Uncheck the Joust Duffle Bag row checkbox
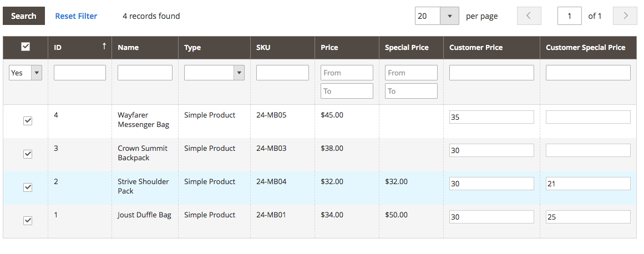 pos(28,220)
